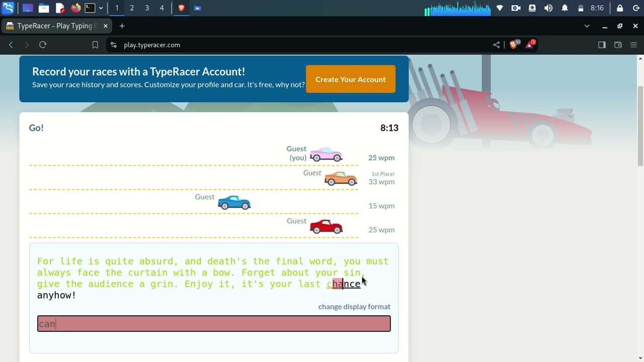
Task: Open the CPU graph monitor in the panel
Action: [457, 9]
